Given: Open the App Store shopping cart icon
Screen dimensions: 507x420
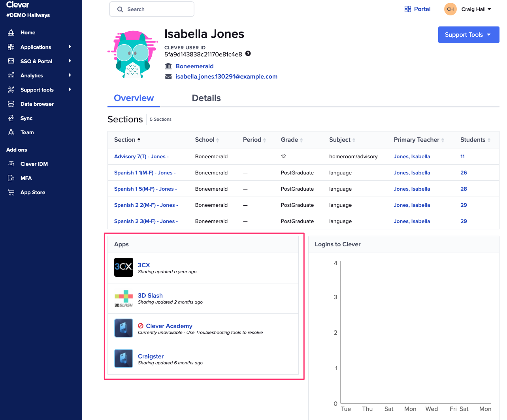Looking at the screenshot, I should click(x=11, y=192).
